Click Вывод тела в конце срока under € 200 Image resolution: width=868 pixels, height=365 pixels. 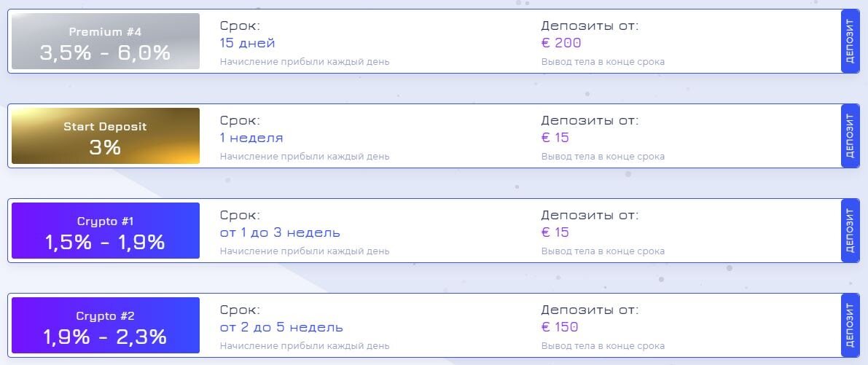[603, 62]
